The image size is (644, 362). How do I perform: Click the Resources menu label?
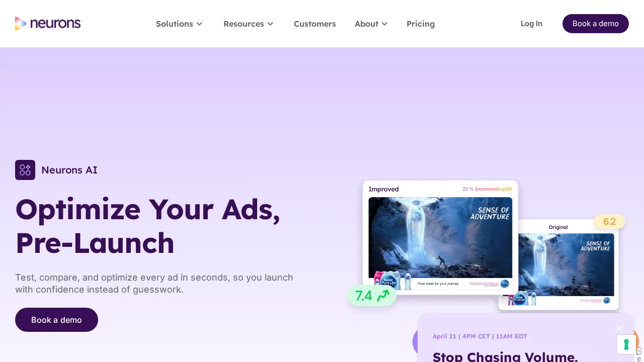pos(244,24)
